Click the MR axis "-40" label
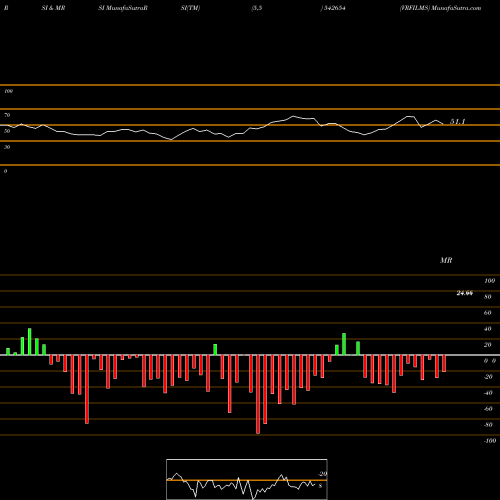 488,393
